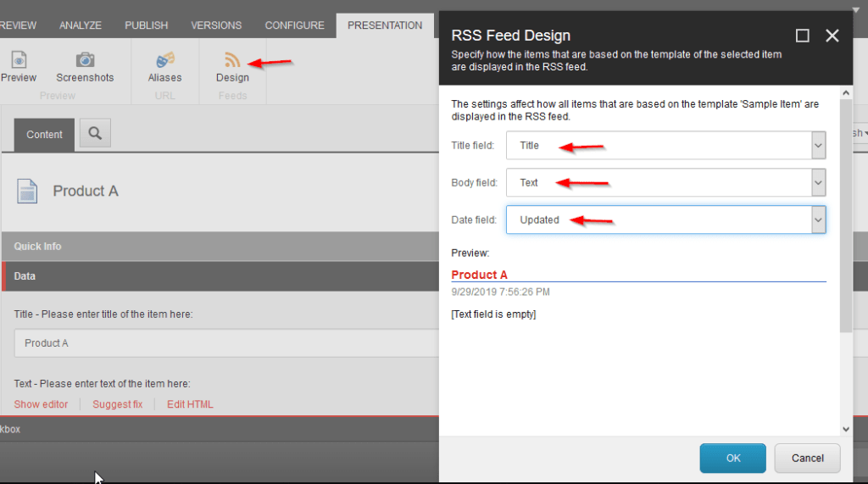Click the Edit HTML link
868x484 pixels.
coord(190,404)
